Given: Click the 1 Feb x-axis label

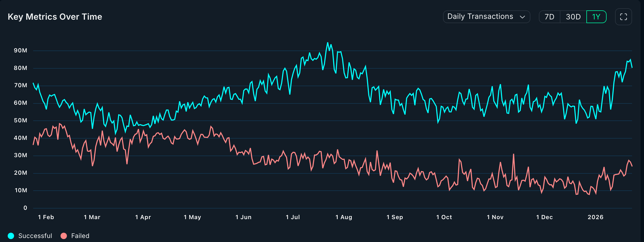Looking at the screenshot, I should (46, 217).
